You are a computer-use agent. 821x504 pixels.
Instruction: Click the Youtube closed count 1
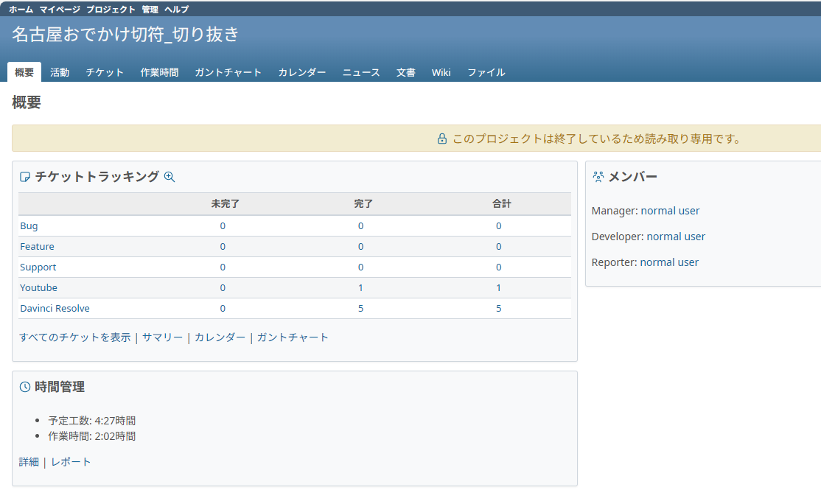[x=361, y=288]
